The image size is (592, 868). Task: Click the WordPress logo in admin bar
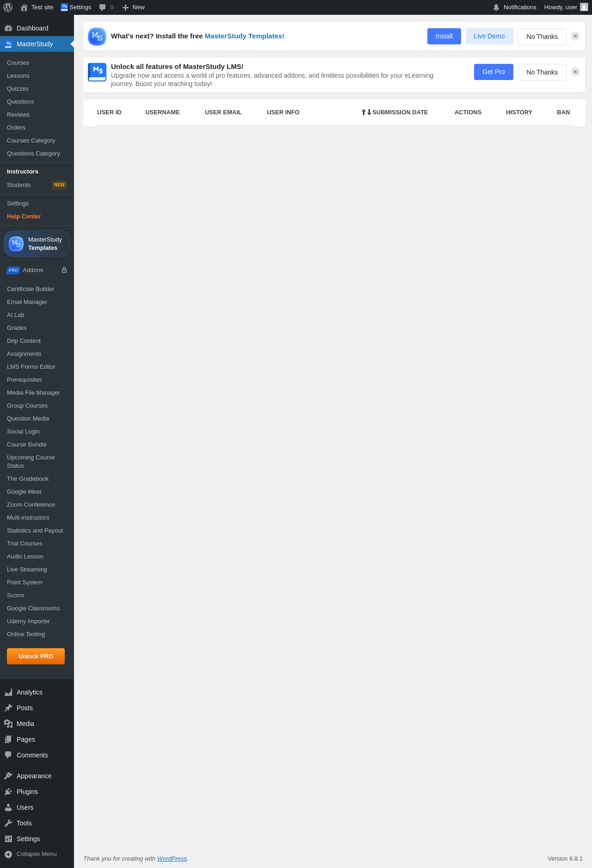tap(8, 7)
